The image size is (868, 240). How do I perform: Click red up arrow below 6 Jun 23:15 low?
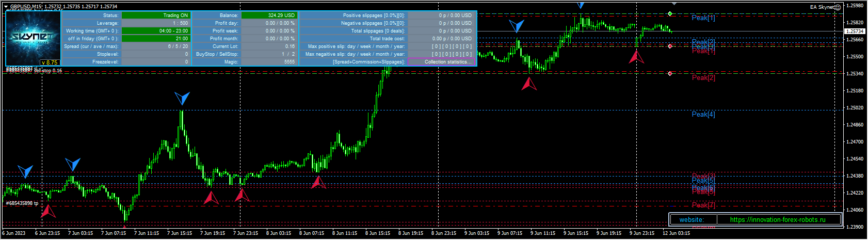pyautogui.click(x=48, y=211)
